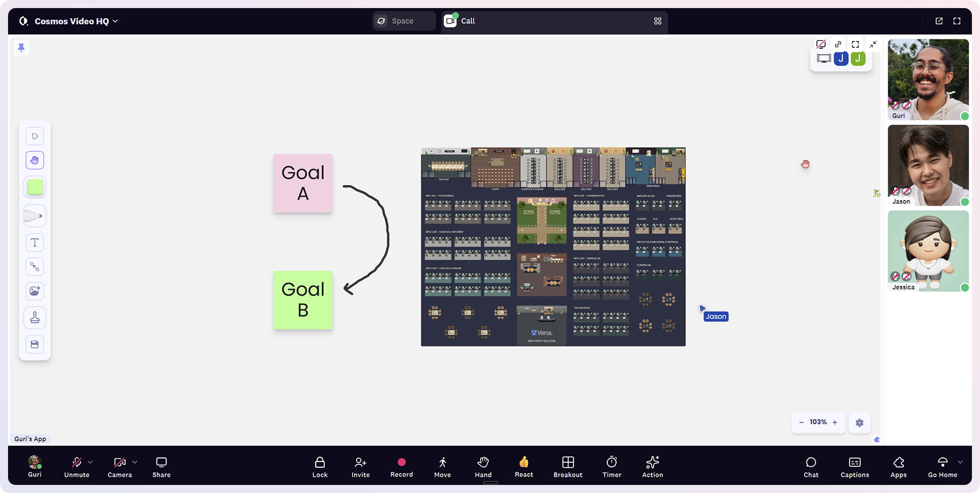Pick the green sticky note tool
The image size is (980, 493).
(35, 188)
